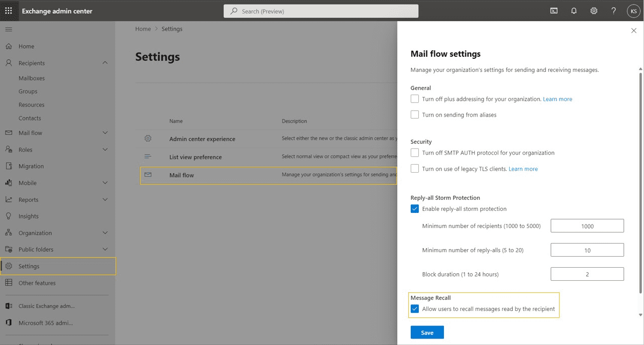This screenshot has height=345, width=644.
Task: Open the Settings item in sidebar
Action: (29, 266)
